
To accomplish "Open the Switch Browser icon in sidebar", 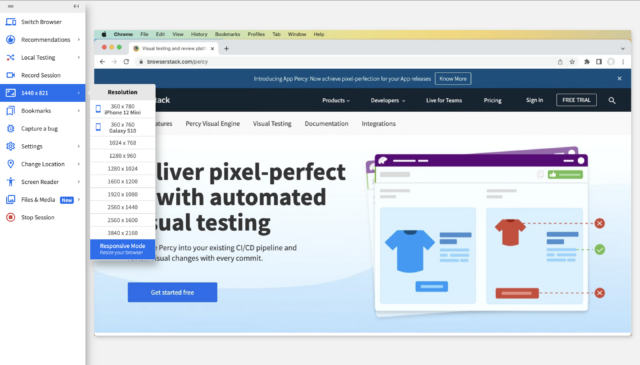I will pyautogui.click(x=11, y=22).
